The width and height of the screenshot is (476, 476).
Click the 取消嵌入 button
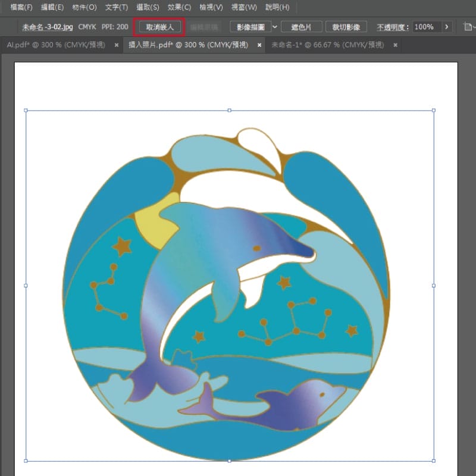[159, 27]
